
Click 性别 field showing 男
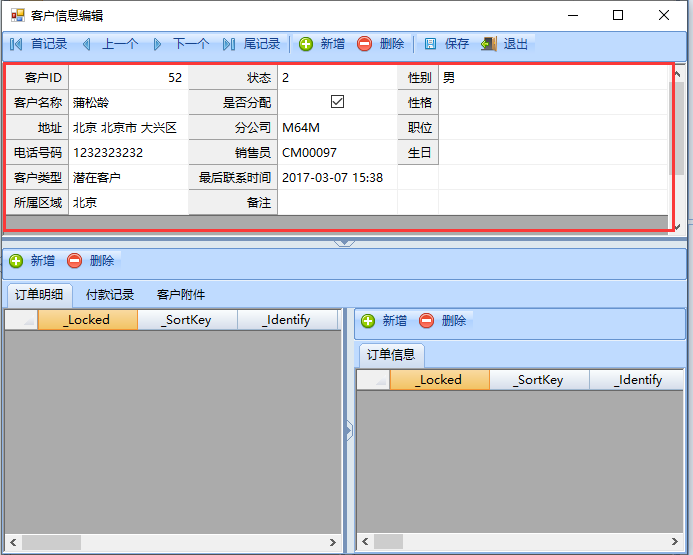click(x=553, y=78)
